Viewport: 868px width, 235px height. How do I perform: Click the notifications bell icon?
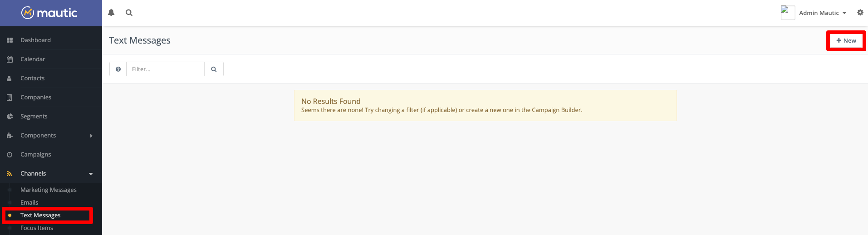tap(111, 13)
